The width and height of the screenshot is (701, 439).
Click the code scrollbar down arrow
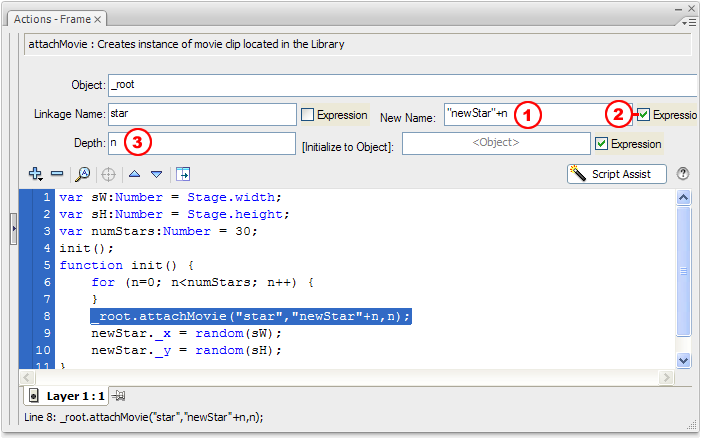(684, 359)
